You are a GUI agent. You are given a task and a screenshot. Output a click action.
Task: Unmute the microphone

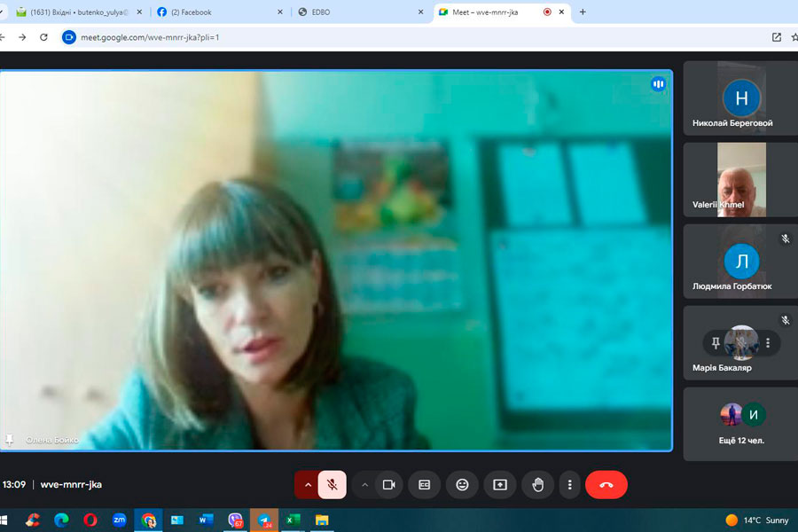pyautogui.click(x=332, y=485)
